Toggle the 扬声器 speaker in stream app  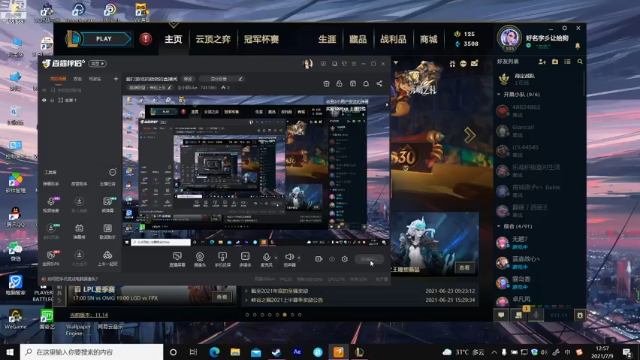click(x=289, y=259)
